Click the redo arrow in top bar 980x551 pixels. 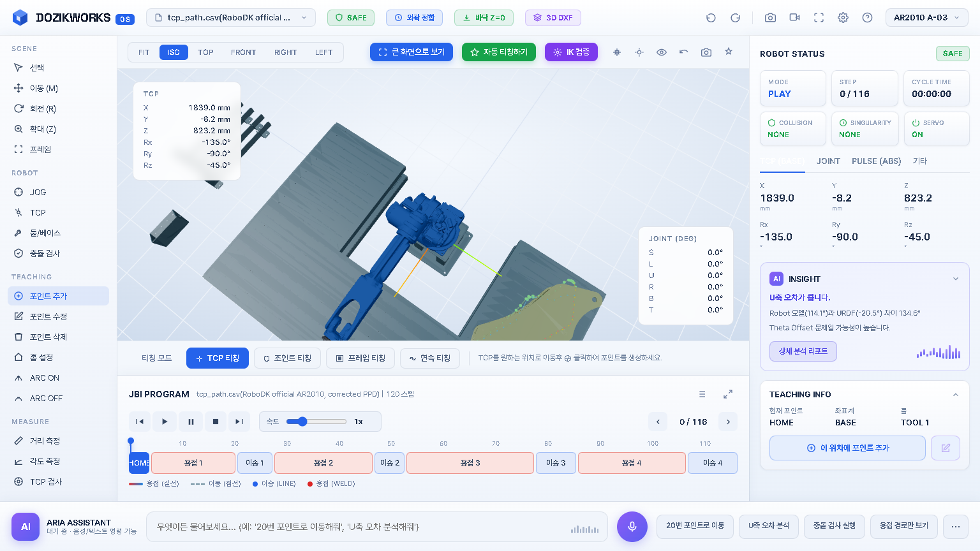pyautogui.click(x=735, y=18)
